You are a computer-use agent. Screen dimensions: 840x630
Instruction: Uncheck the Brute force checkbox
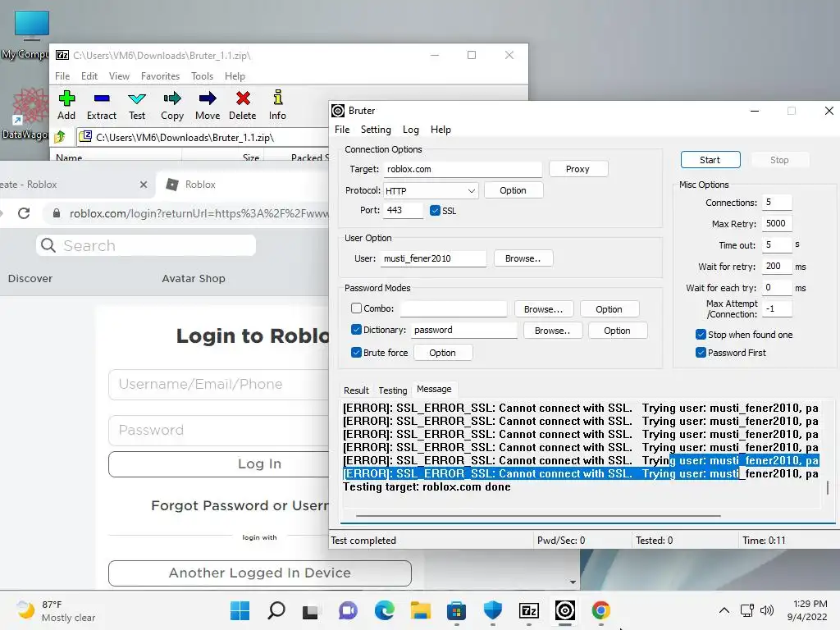point(356,353)
